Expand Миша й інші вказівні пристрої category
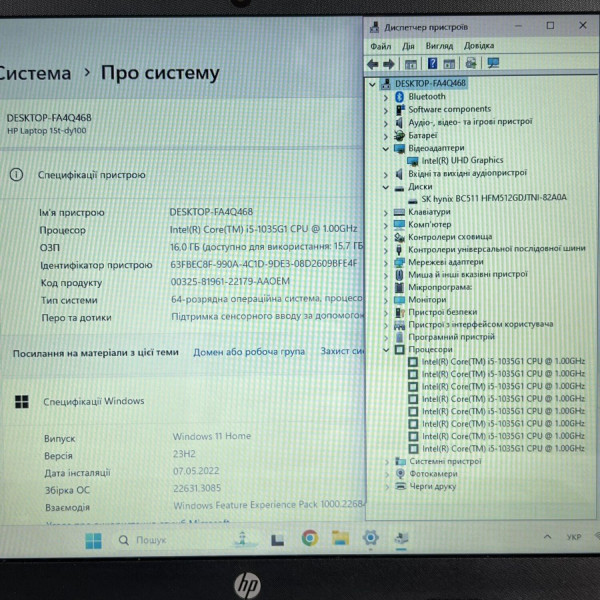 (386, 275)
